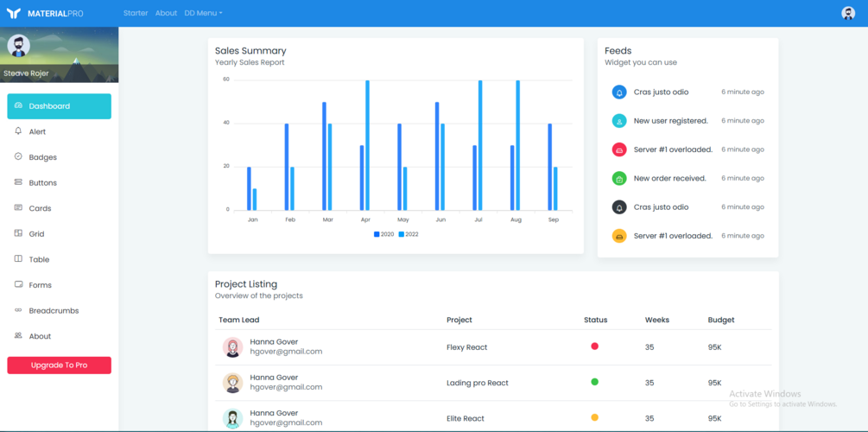The width and height of the screenshot is (868, 432).
Task: Click the avatar in the Lading pro React row
Action: [x=232, y=383]
